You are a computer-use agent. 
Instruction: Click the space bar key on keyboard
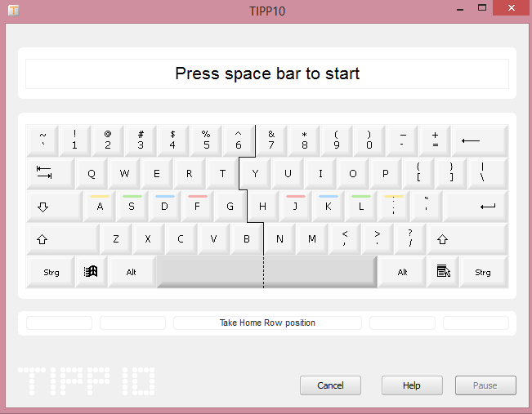(266, 272)
